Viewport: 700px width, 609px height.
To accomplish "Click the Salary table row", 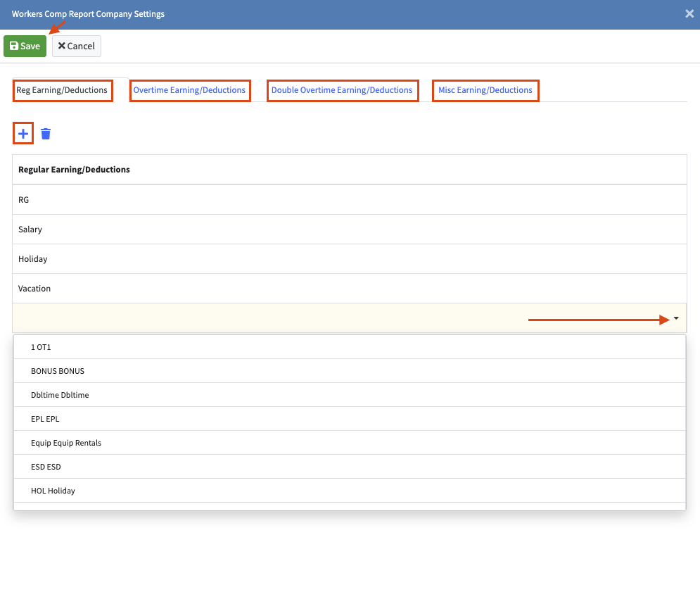I will [349, 230].
